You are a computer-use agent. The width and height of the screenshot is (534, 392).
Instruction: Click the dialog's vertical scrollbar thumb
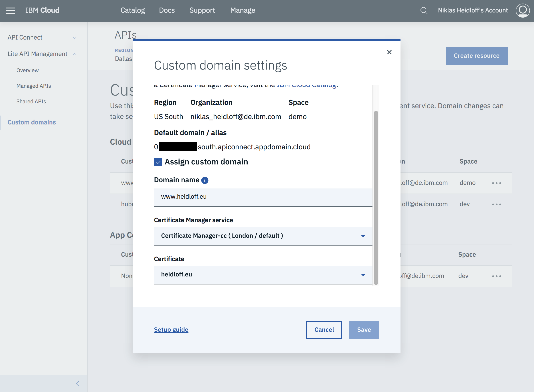coord(376,198)
